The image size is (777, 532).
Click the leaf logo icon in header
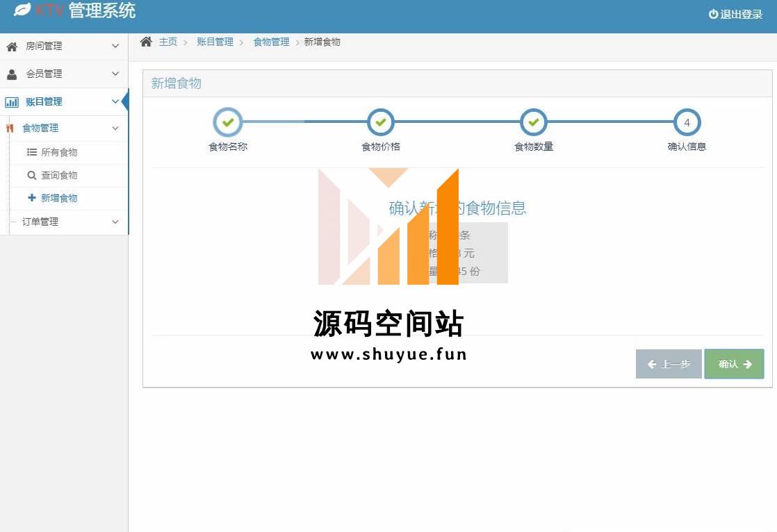click(x=22, y=10)
